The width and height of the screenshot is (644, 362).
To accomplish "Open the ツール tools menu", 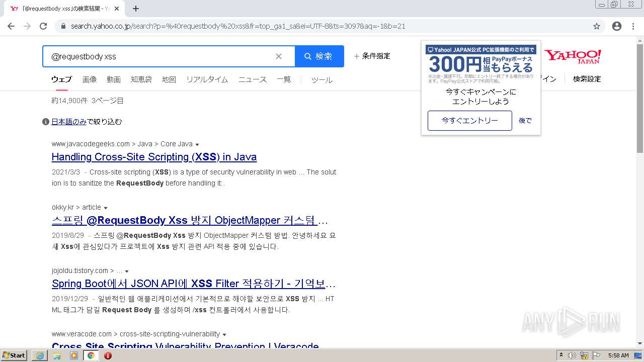I will [322, 80].
